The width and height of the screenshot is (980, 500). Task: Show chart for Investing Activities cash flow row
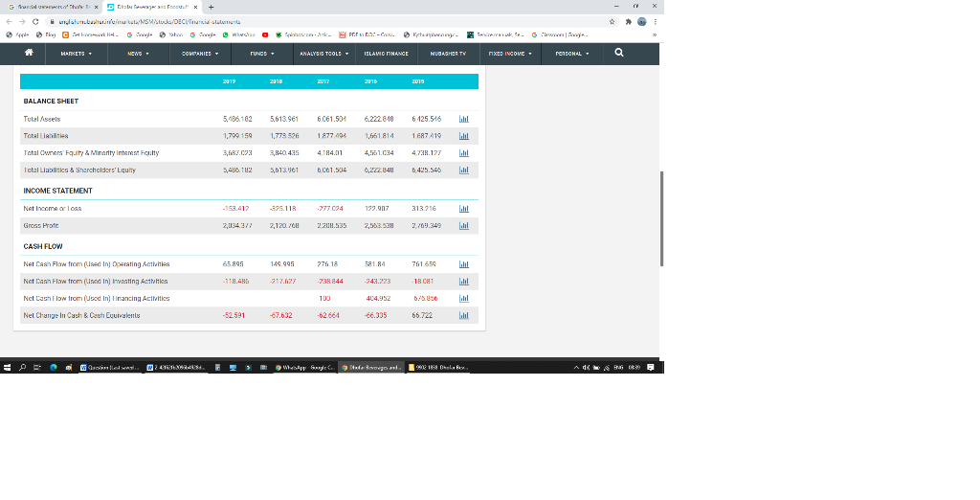tap(464, 282)
